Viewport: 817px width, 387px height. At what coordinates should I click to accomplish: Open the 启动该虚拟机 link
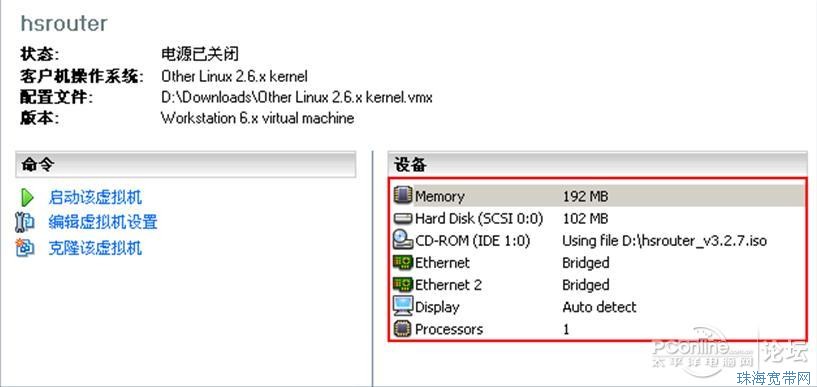(95, 197)
